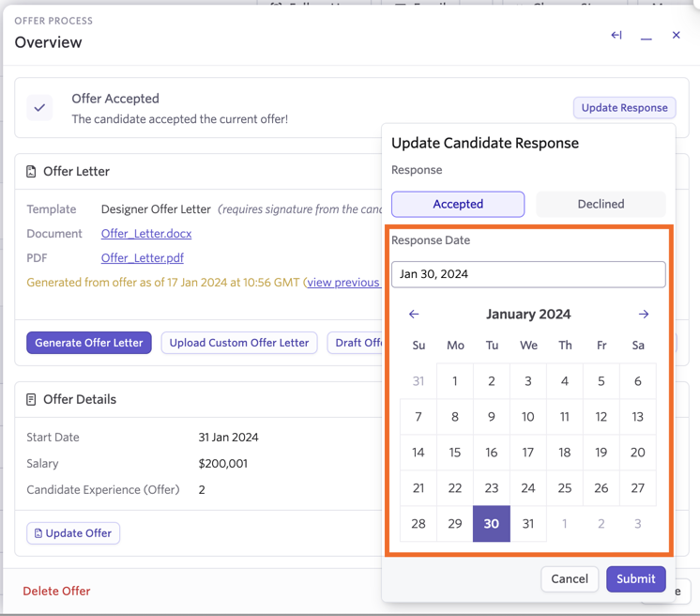Viewport: 700px width, 616px height.
Task: Click Upload Custom Offer Letter button
Action: click(x=239, y=343)
